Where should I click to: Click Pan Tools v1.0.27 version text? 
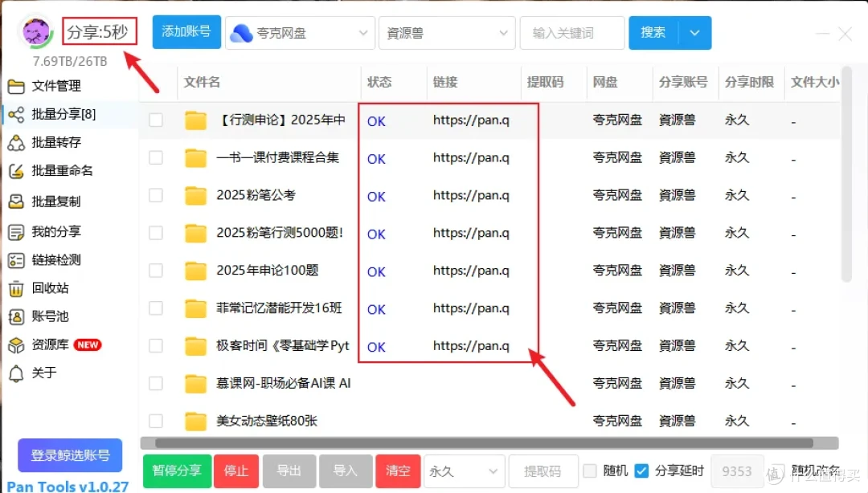click(68, 487)
